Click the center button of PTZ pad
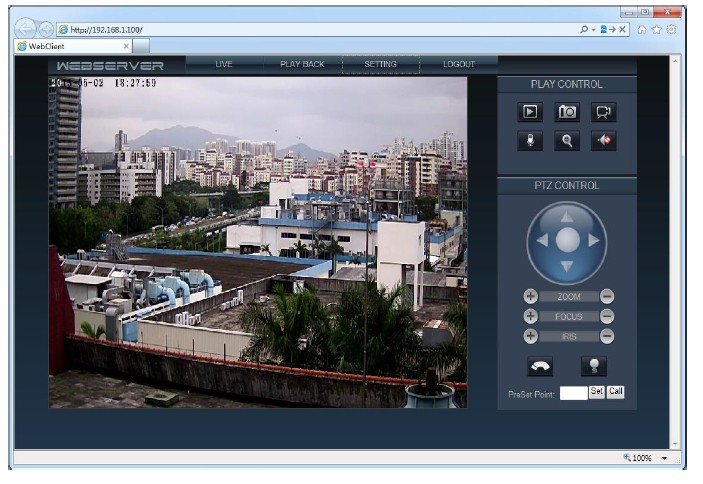The width and height of the screenshot is (703, 484). [568, 240]
